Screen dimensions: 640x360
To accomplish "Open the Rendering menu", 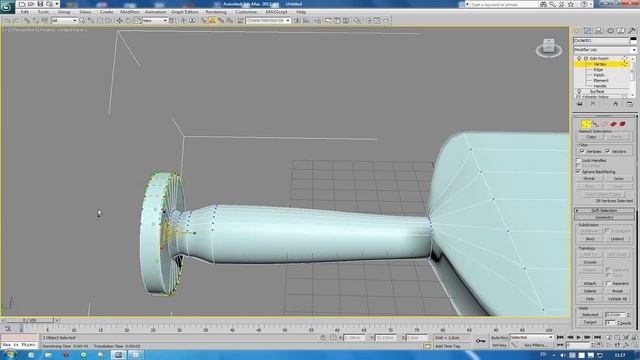I will (216, 12).
